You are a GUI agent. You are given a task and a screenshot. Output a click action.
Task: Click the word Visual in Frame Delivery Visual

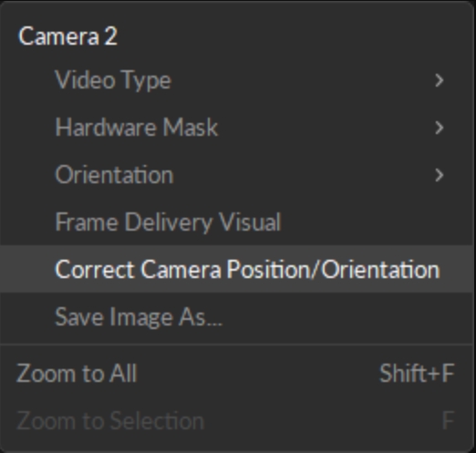(250, 222)
